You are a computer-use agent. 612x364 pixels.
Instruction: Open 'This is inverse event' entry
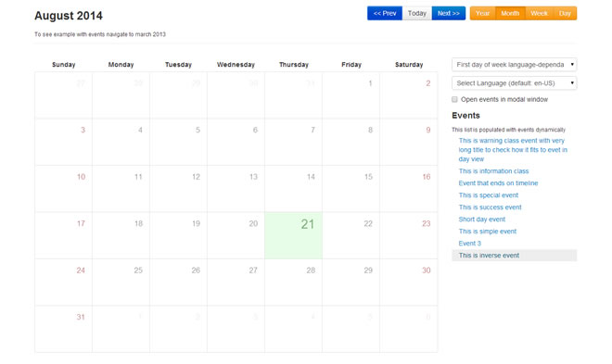514,256
